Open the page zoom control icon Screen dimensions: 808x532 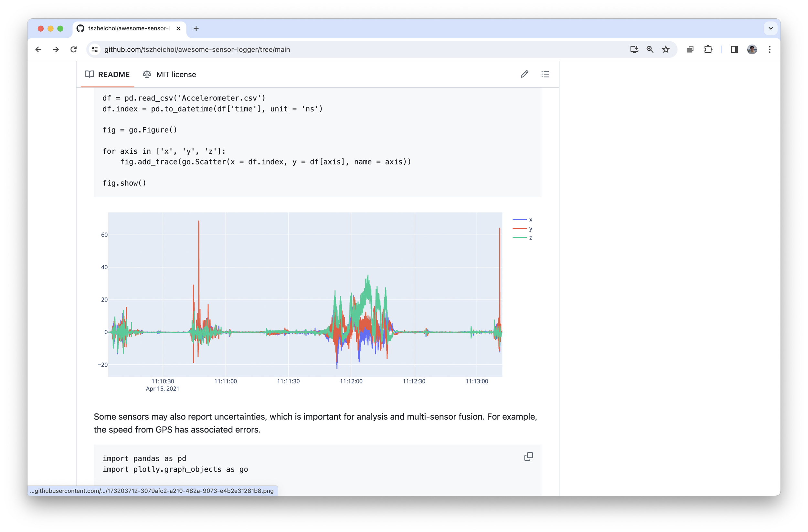[x=650, y=49]
